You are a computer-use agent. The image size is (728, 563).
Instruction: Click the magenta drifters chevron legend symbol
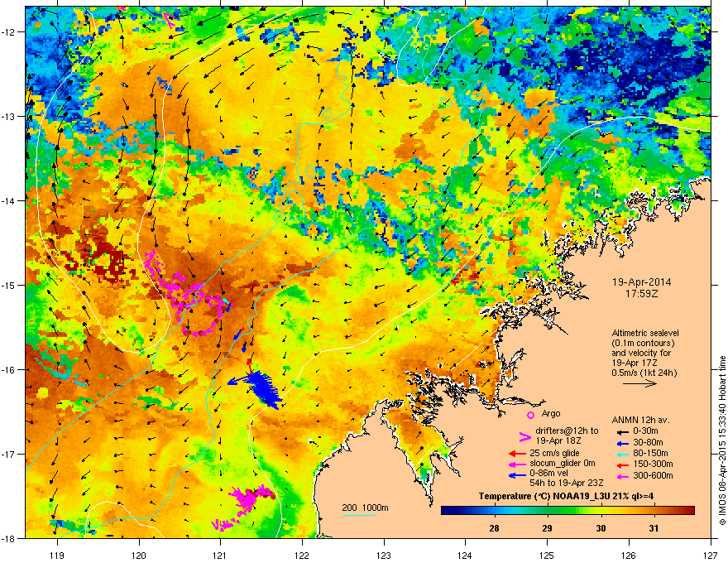click(x=524, y=436)
